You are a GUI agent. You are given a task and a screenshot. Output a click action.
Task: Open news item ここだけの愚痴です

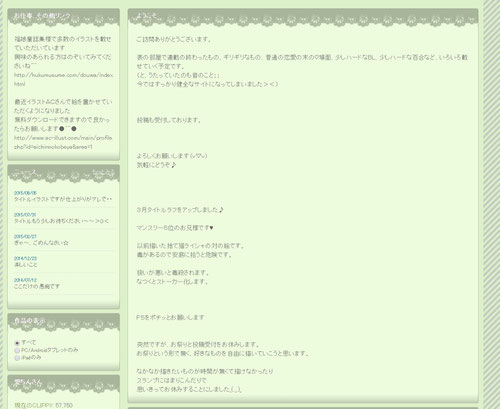(37, 286)
